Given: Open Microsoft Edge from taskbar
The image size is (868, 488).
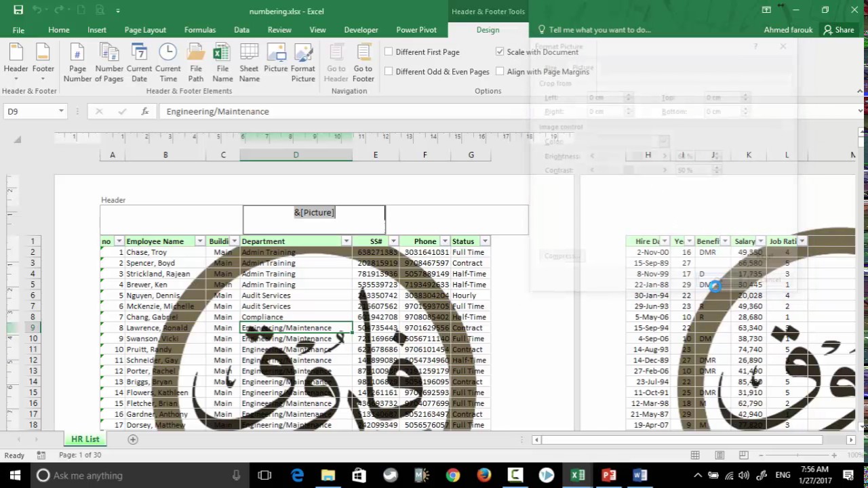Looking at the screenshot, I should pyautogui.click(x=297, y=475).
